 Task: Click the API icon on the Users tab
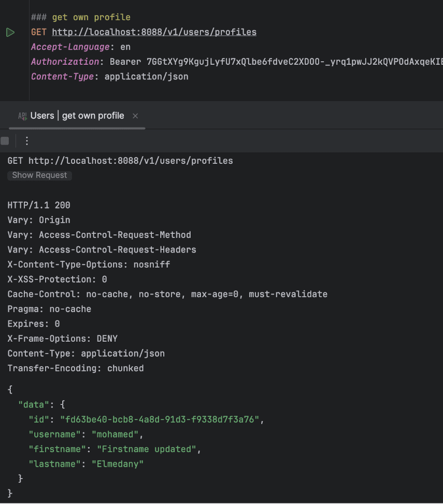pos(22,116)
